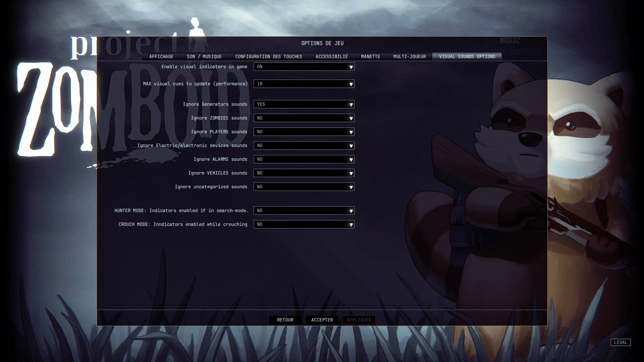The width and height of the screenshot is (644, 362).
Task: Click the 'CROUCH MODE: Inndicators enabled while crouching' label
Action: pos(183,224)
